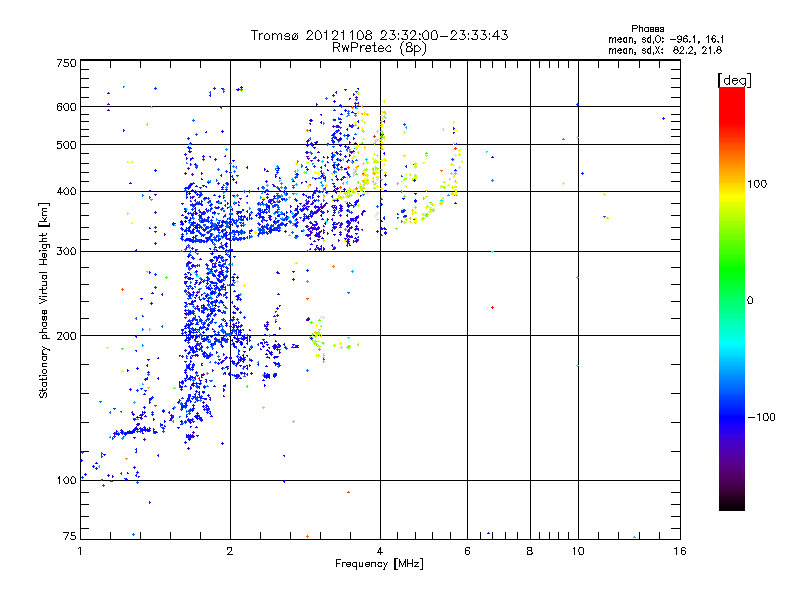
Task: Click the x-axis tick label '4'
Action: (380, 551)
